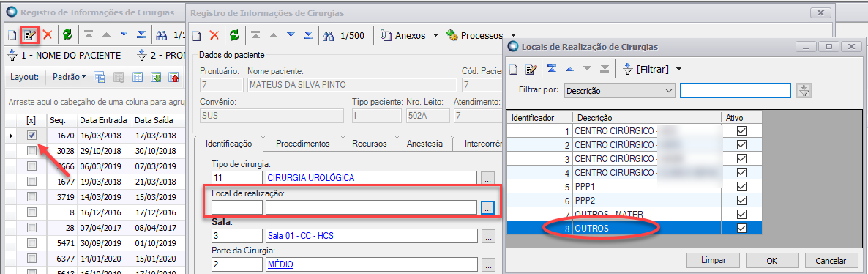The image size is (868, 274).
Task: Open binoculars search next to 1/500
Action: (329, 35)
